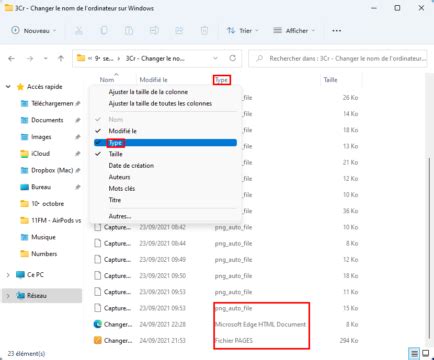Open Numbers folder in sidebar

click(39, 254)
